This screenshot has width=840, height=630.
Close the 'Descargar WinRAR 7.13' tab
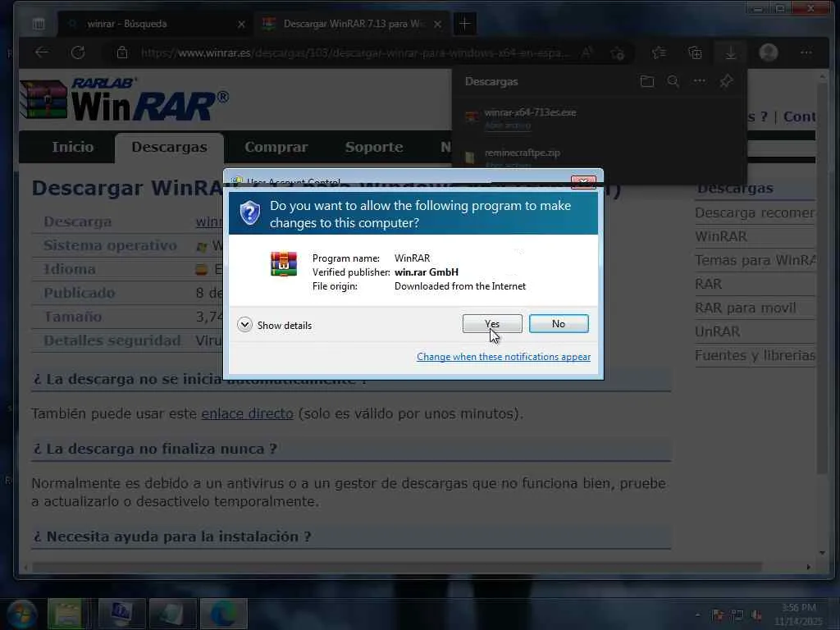pyautogui.click(x=438, y=24)
